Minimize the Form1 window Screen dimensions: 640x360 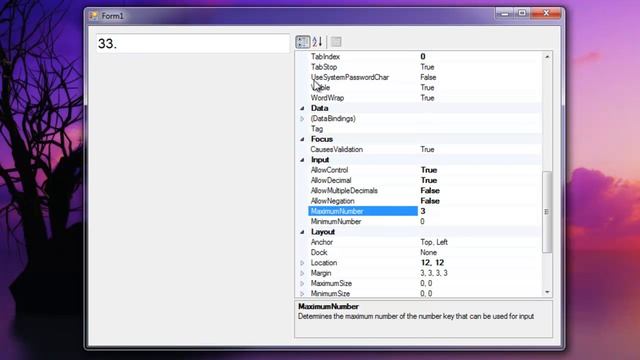pos(504,13)
